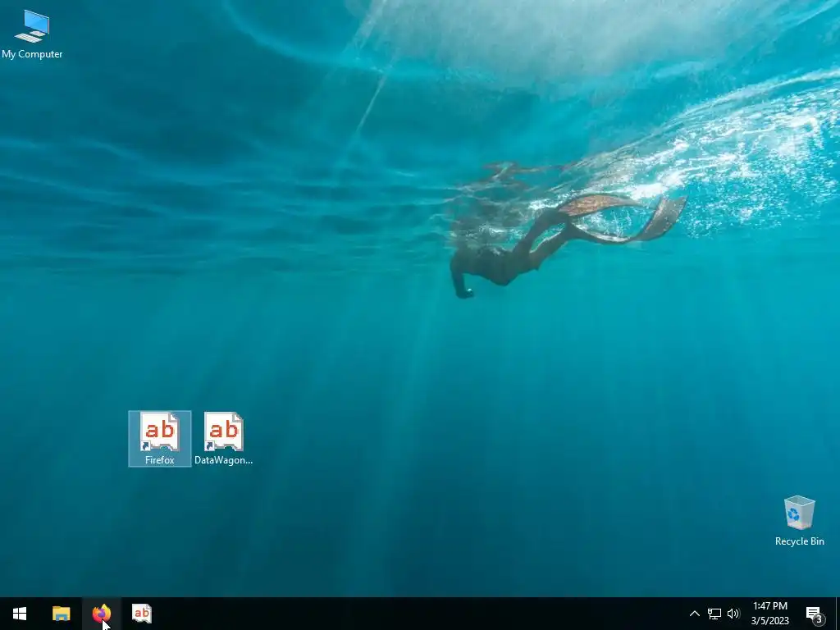Open the 'ab' app in taskbar
The image size is (840, 630).
click(x=141, y=614)
